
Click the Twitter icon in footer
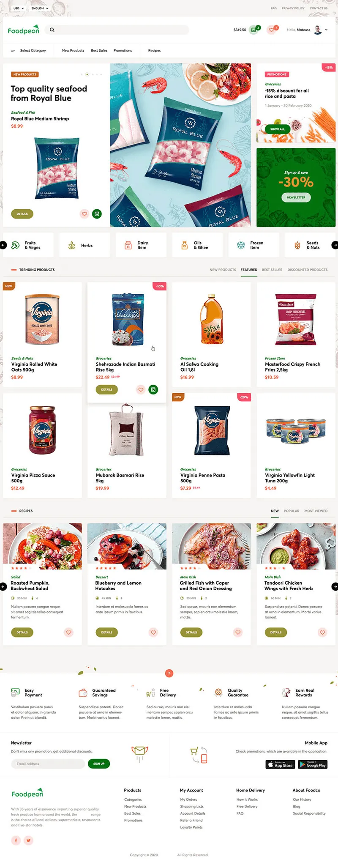[x=29, y=840]
